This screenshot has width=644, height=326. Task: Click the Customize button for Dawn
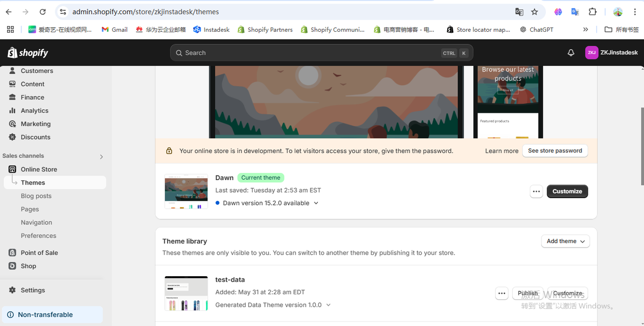coord(567,191)
